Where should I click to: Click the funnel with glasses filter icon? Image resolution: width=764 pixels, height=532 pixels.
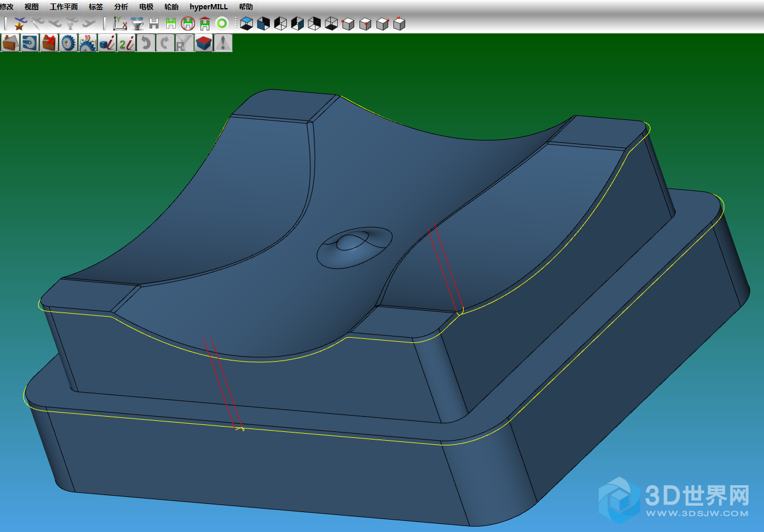[138, 23]
